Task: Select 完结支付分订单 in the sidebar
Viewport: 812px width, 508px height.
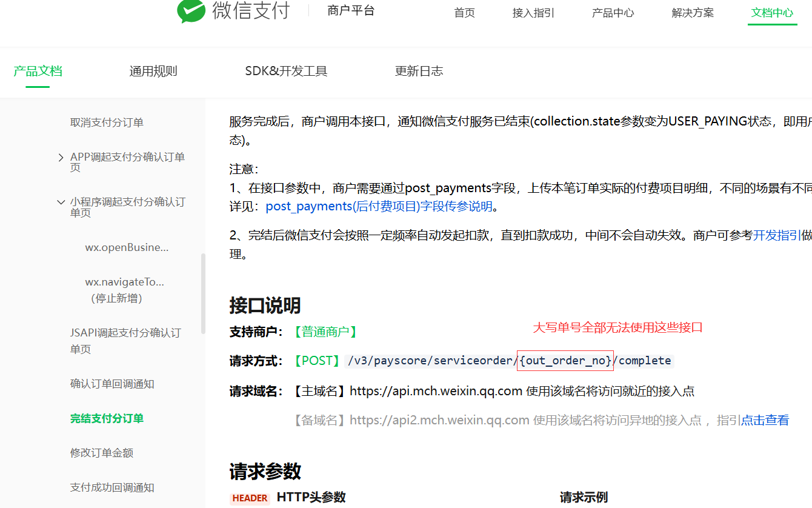Action: (x=107, y=418)
